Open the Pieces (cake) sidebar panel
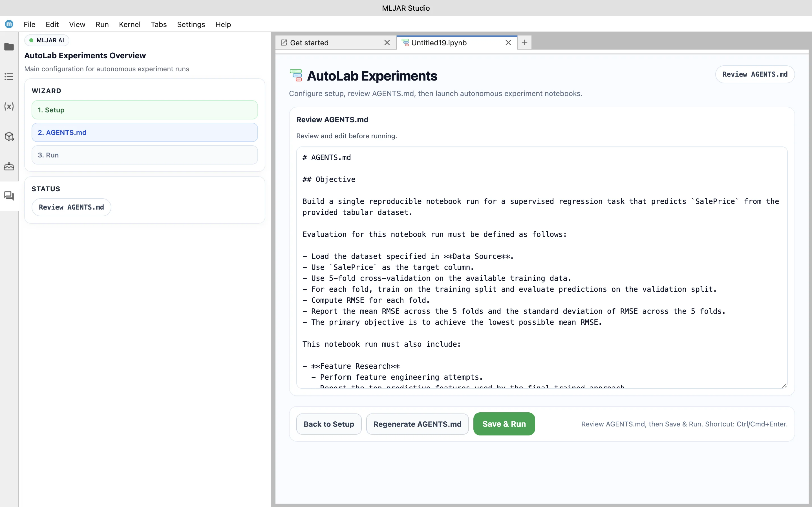This screenshot has width=812, height=507. 9,166
